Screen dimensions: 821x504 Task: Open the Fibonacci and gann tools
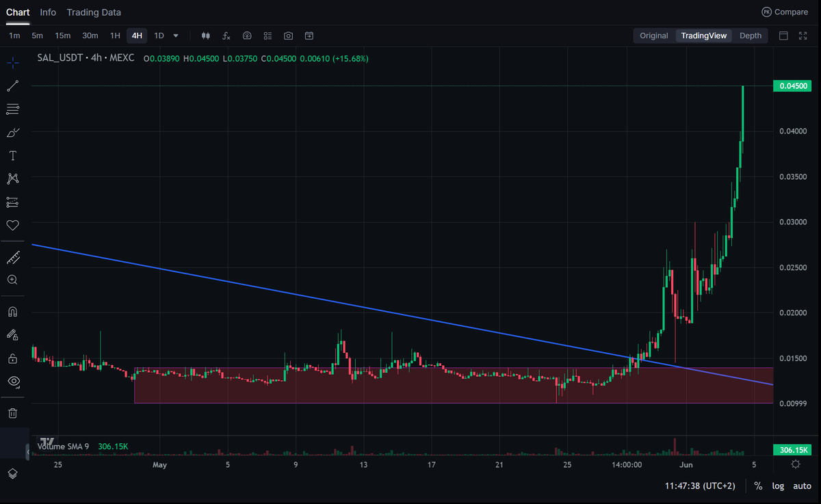[12, 109]
